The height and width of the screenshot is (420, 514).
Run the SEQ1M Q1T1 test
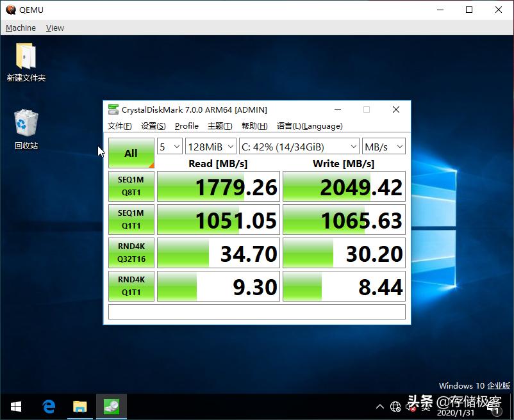click(131, 220)
